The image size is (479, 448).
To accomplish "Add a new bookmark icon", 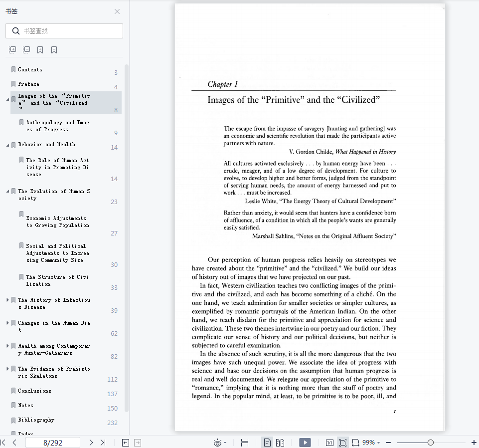I will 40,50.
